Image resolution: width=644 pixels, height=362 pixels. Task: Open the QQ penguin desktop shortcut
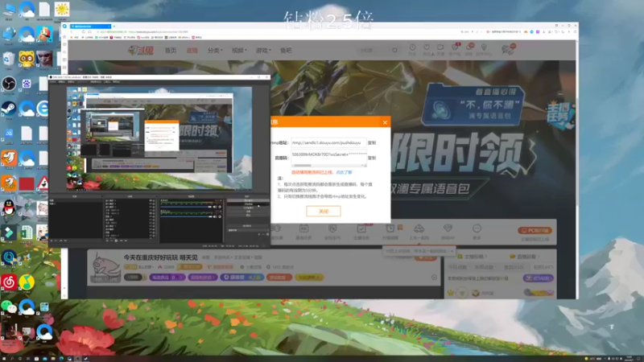pos(9,208)
